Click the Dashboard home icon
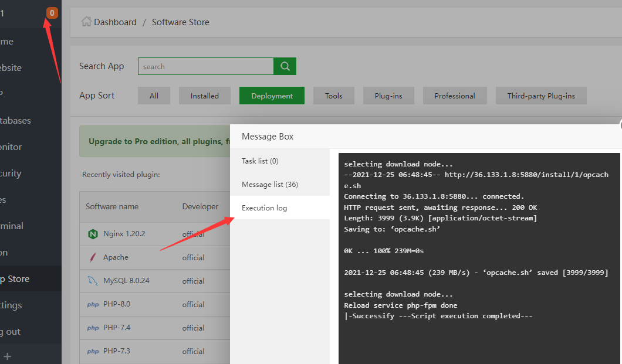 pyautogui.click(x=86, y=22)
